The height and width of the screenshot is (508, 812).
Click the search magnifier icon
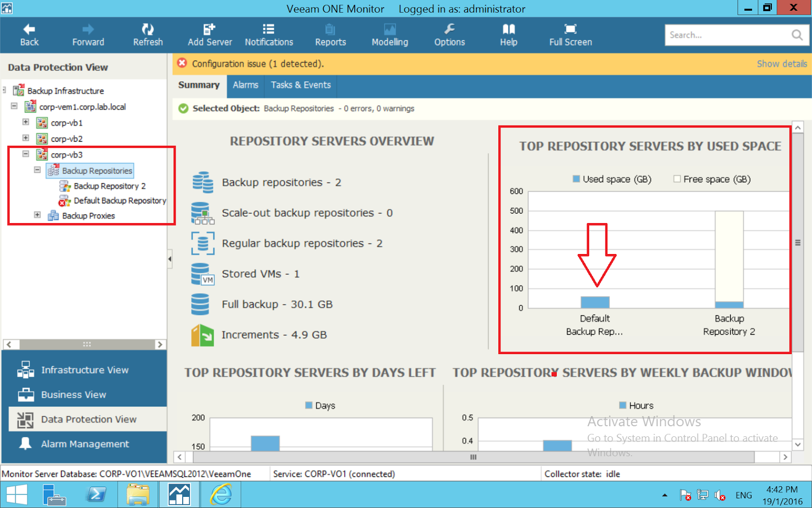coord(797,35)
